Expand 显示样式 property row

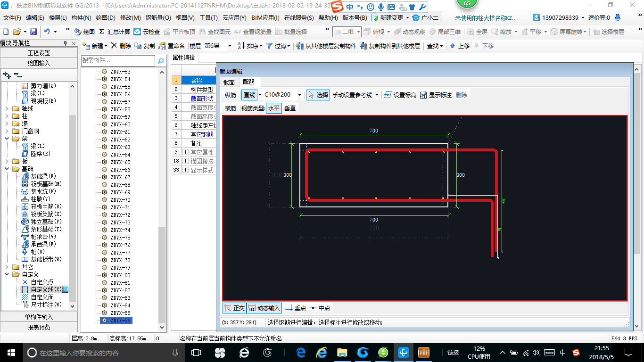click(185, 170)
